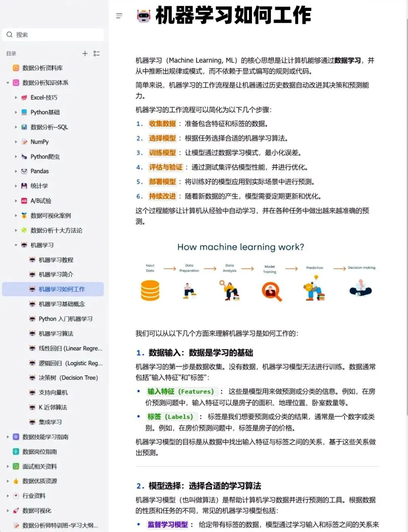Open the 支持向量机 page

pyautogui.click(x=53, y=392)
